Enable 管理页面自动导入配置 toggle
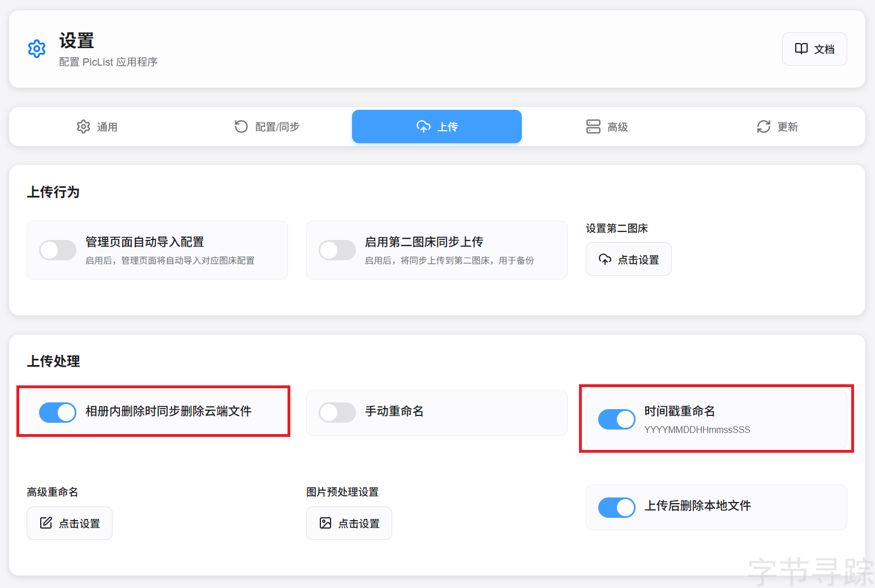 coord(58,250)
